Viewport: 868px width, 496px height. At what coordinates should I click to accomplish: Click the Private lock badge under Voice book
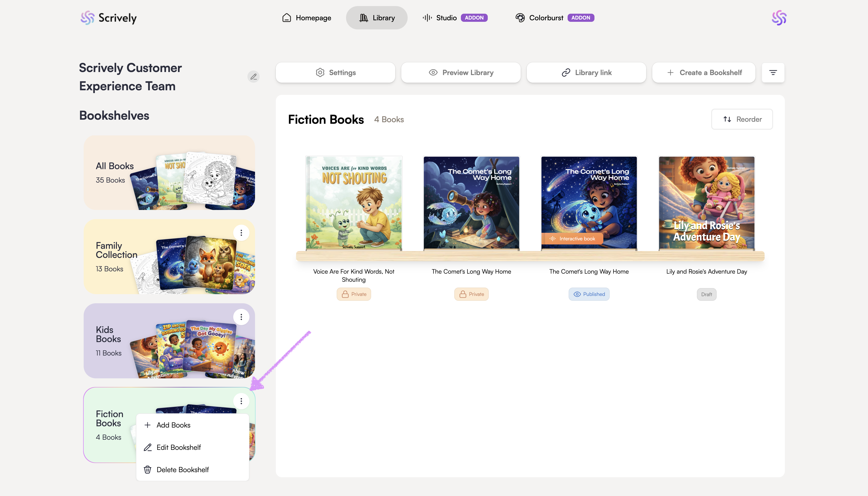tap(353, 294)
